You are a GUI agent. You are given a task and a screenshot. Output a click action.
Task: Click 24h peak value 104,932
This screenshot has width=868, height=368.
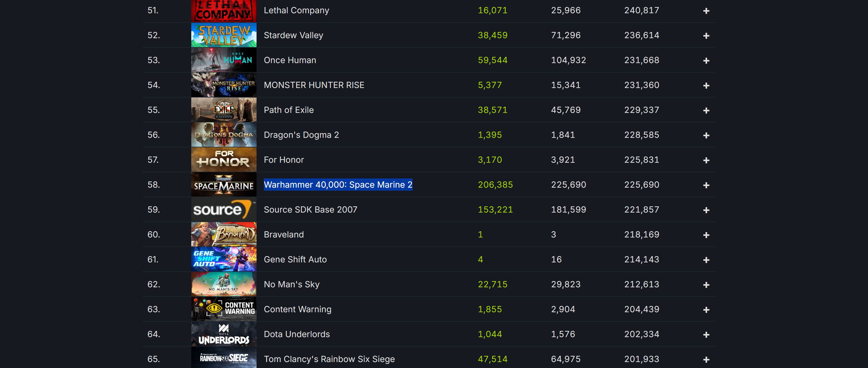coord(568,60)
